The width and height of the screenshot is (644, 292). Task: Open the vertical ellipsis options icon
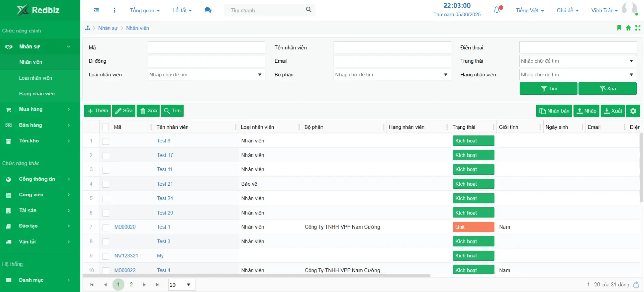click(x=114, y=10)
